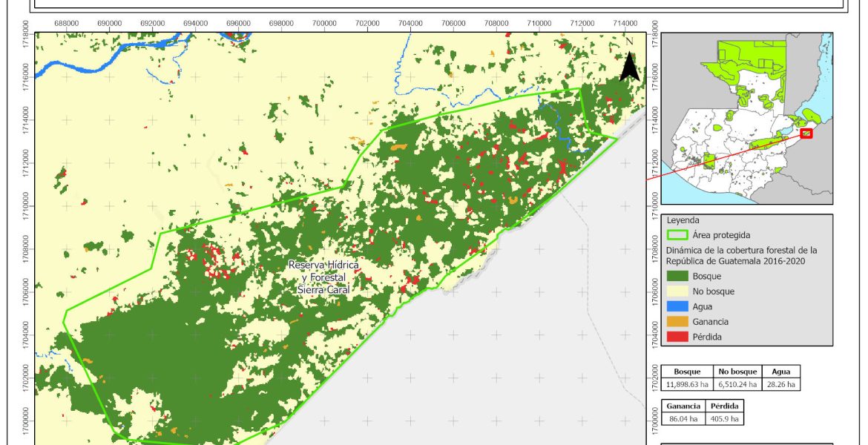This screenshot has height=445, width=868.
Task: Pick the orange Ganancia legend swatch
Action: point(677,322)
